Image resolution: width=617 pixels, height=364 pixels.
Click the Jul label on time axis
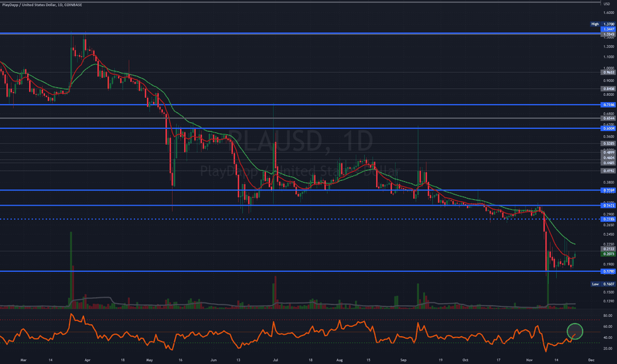[275, 359]
